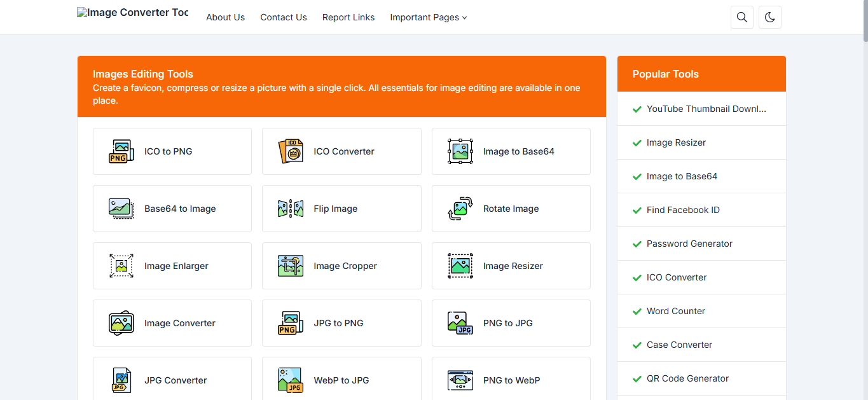
Task: Open JPG to PNG tool
Action: pyautogui.click(x=338, y=323)
